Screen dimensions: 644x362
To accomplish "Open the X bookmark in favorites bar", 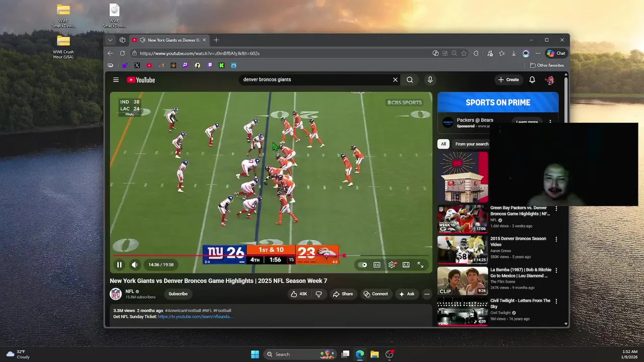I will tap(137, 65).
